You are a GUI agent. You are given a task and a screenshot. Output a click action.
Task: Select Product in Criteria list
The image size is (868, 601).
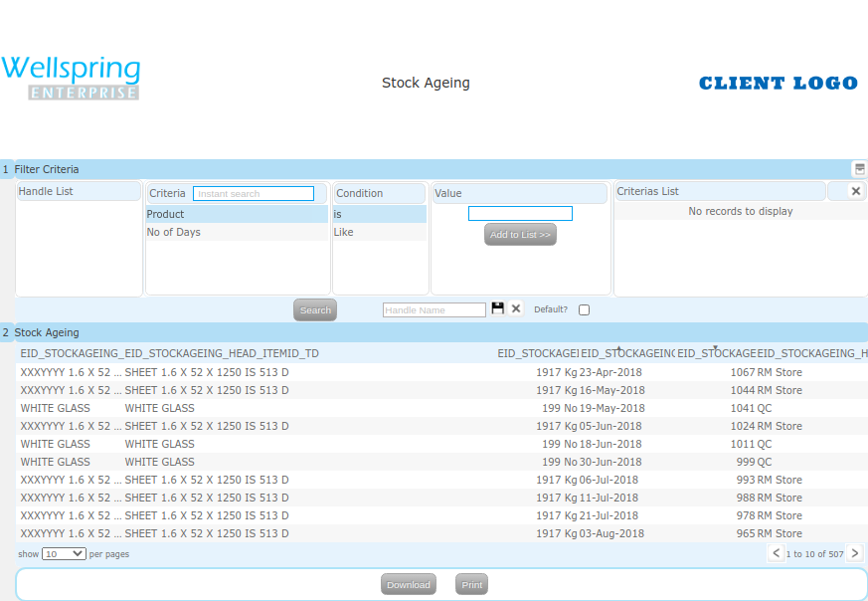point(236,214)
